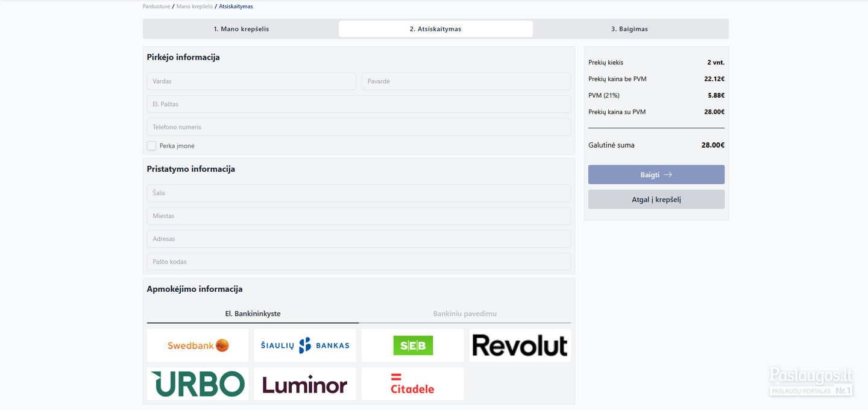Viewport: 868px width, 410px height.
Task: Tick the Perka įmonė checkbox
Action: [x=151, y=146]
